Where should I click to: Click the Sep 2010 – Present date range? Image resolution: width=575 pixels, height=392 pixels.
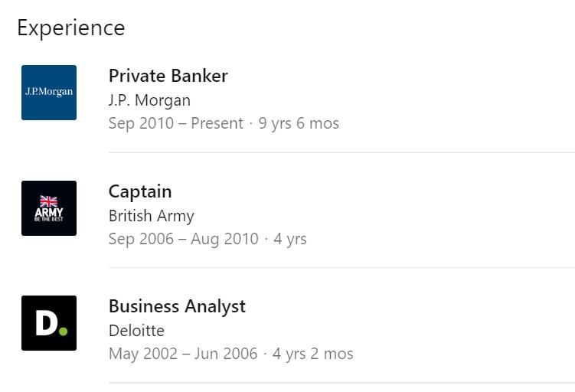tap(175, 123)
